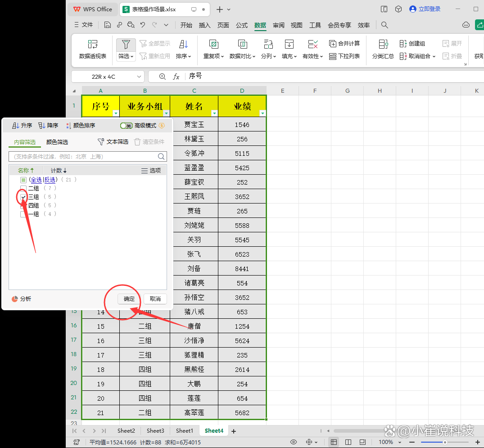Click the 反选 invert selection link

(x=50, y=180)
